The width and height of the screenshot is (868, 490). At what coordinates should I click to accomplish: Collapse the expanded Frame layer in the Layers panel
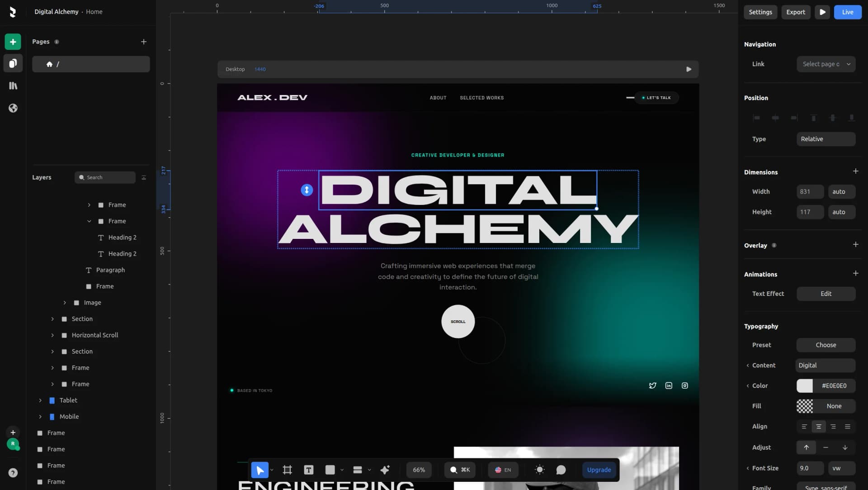89,221
